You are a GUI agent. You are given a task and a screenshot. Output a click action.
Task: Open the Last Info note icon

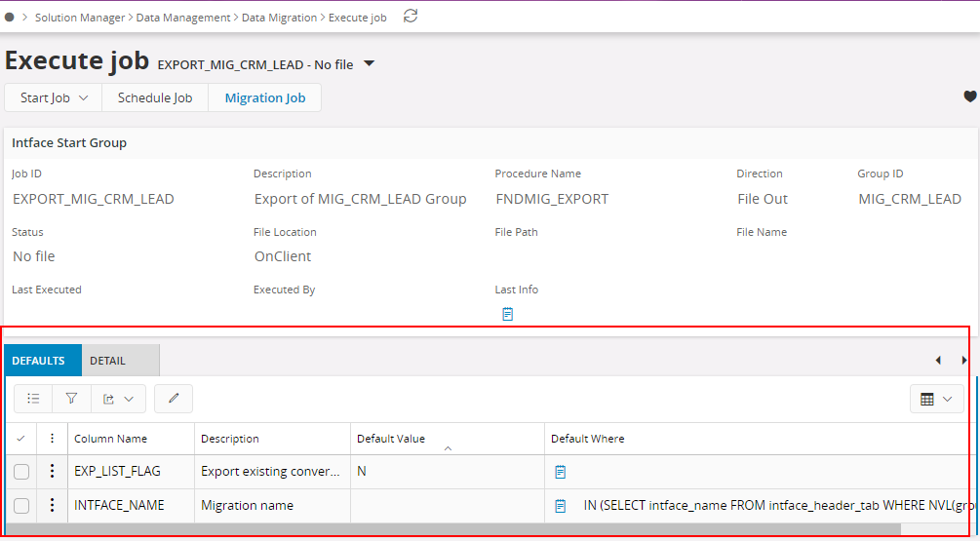(x=507, y=314)
